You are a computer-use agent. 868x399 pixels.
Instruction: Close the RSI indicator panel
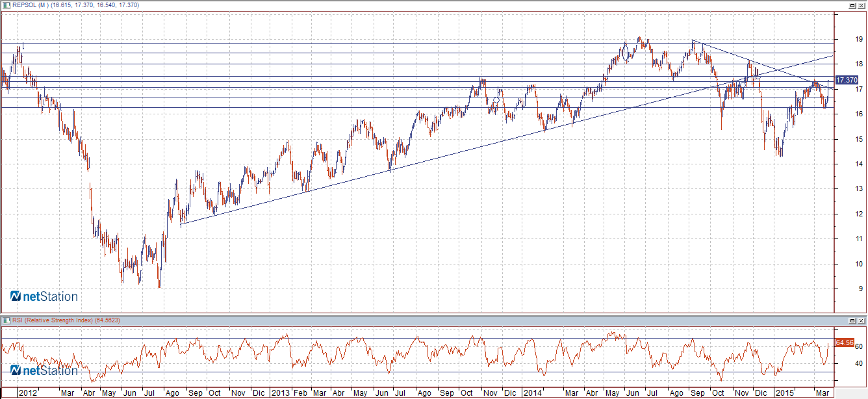(862, 320)
